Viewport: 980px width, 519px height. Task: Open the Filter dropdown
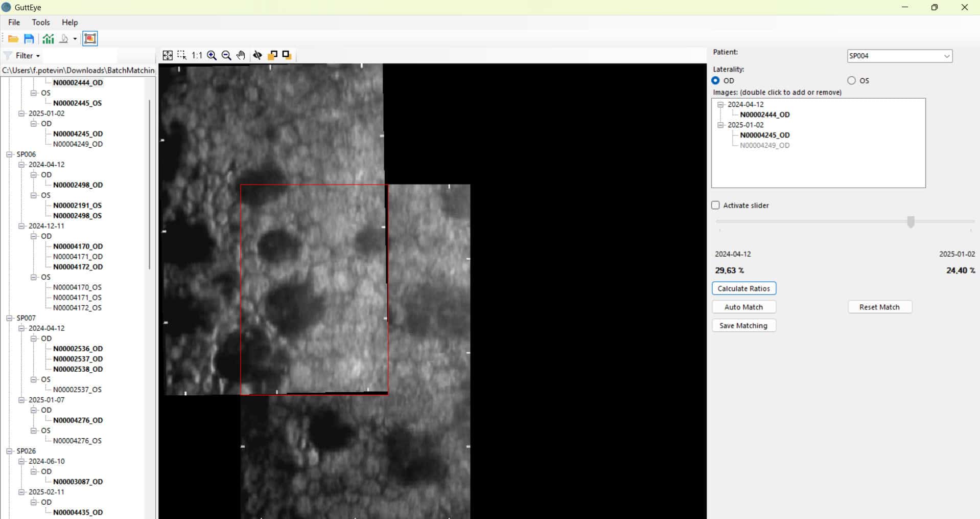coord(28,56)
